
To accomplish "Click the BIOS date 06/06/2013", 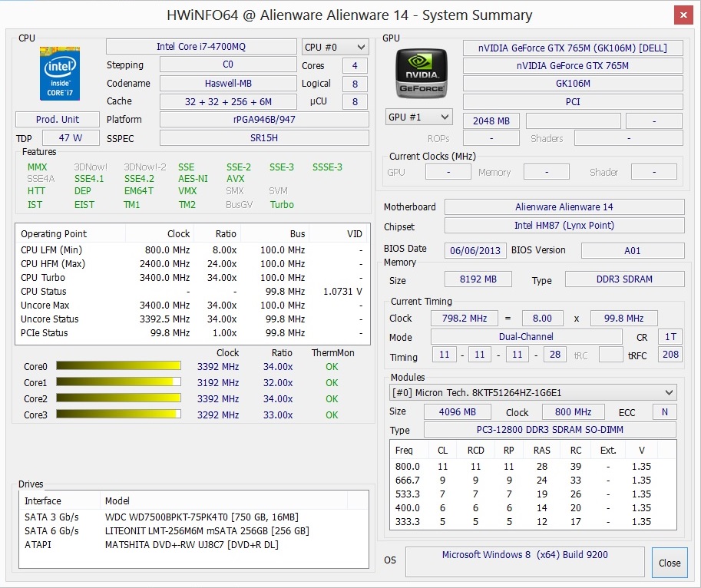I will coord(475,250).
